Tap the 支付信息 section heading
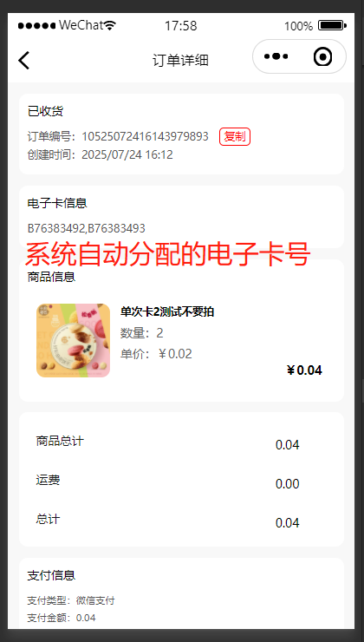Viewport: 364px width, 642px height. [x=51, y=575]
